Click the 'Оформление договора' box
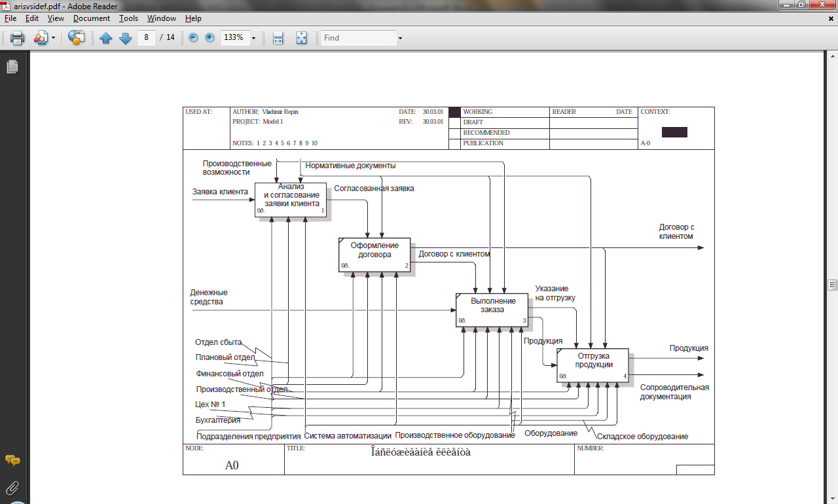The image size is (838, 504). (374, 254)
